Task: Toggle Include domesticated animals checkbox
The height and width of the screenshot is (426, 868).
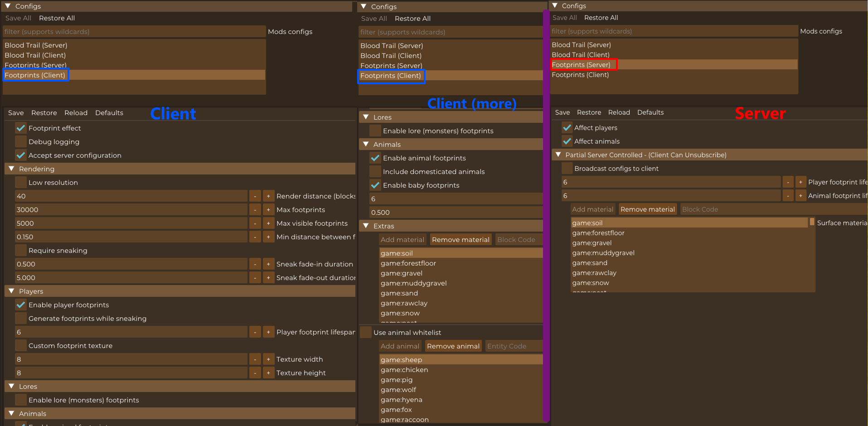Action: pos(375,172)
